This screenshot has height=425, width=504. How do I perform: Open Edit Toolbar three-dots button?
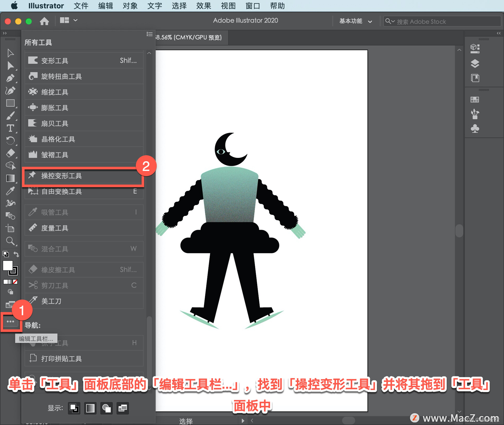(x=10, y=322)
